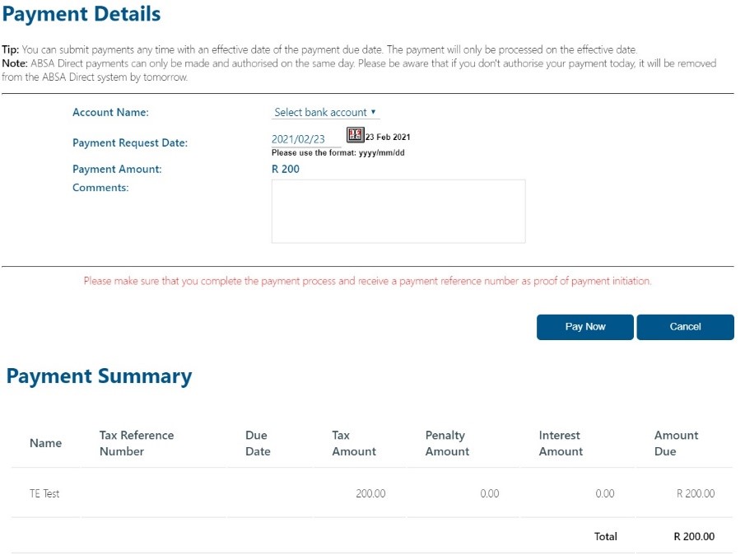Click the Interest Amount column header
Screen dimensions: 745x560
coord(561,443)
